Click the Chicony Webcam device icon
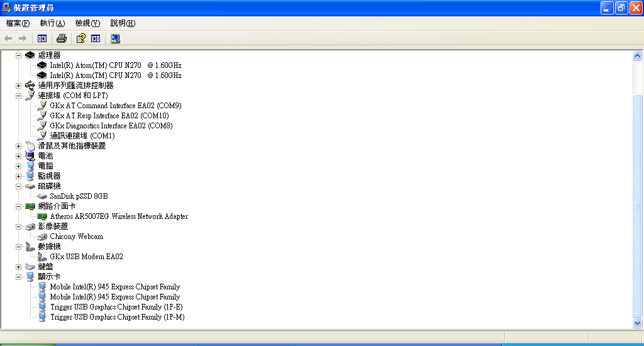The image size is (644, 346). (42, 237)
